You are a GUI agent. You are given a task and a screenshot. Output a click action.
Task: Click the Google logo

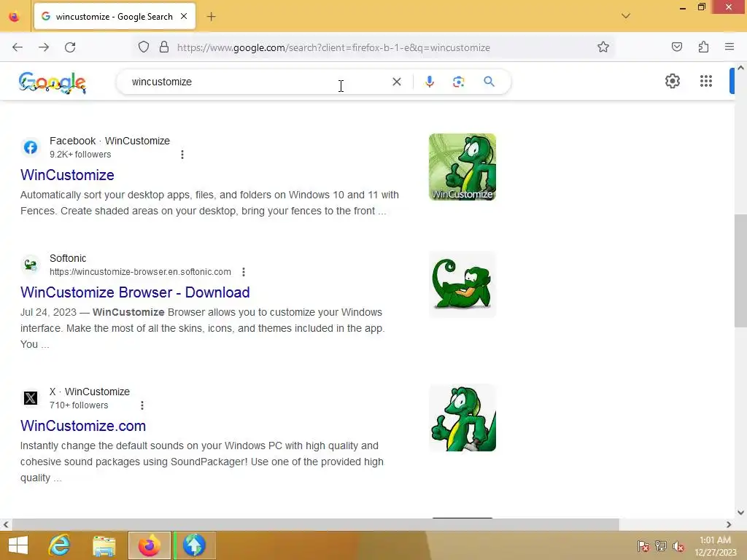(x=52, y=82)
